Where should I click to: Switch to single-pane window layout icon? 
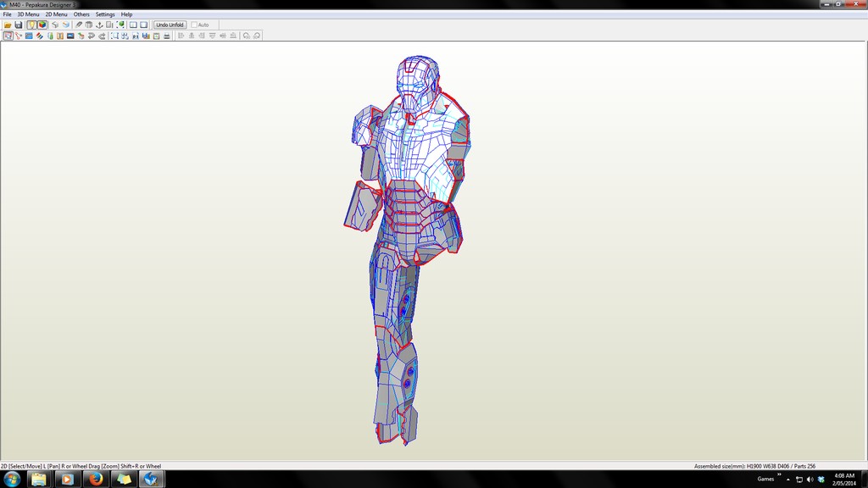pos(144,25)
